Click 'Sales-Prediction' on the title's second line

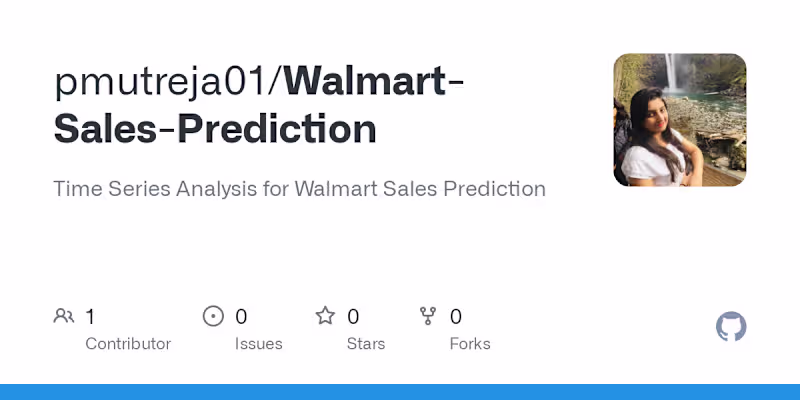215,129
